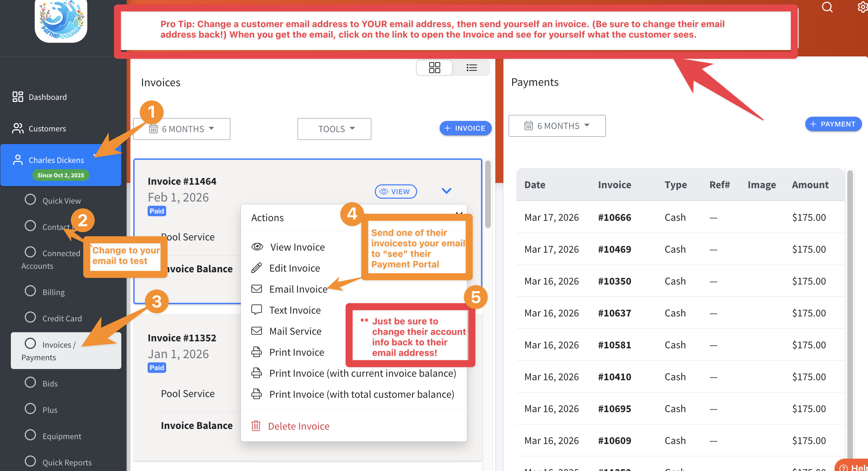Expand invoice #11464 chevron arrow

[x=446, y=191]
